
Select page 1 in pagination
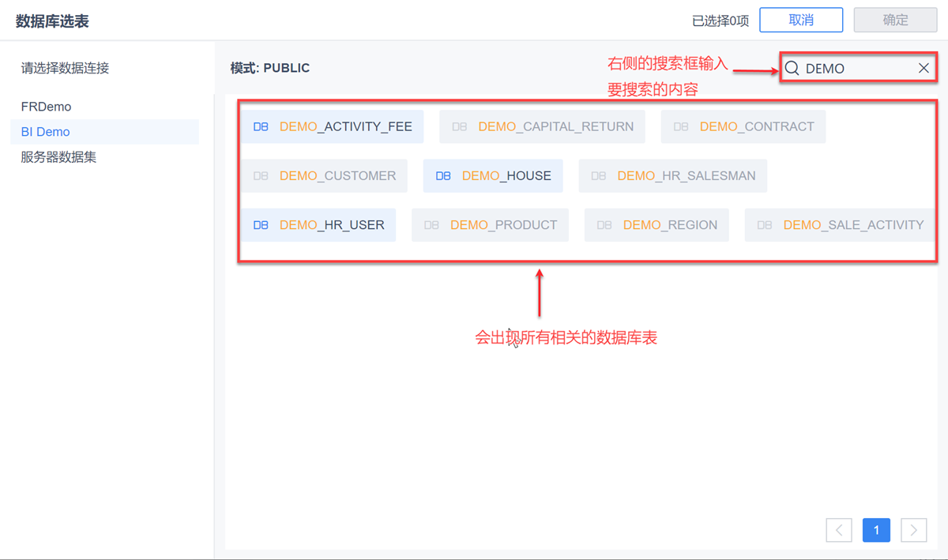[877, 530]
